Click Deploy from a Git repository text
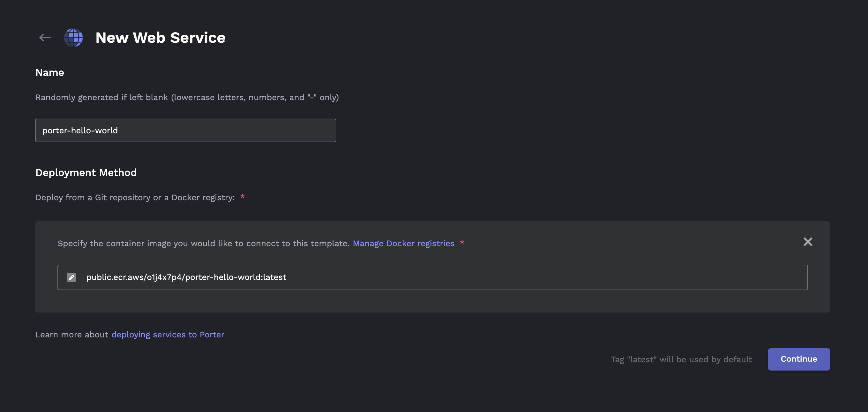Screen dimensions: 868x412 click(x=135, y=198)
